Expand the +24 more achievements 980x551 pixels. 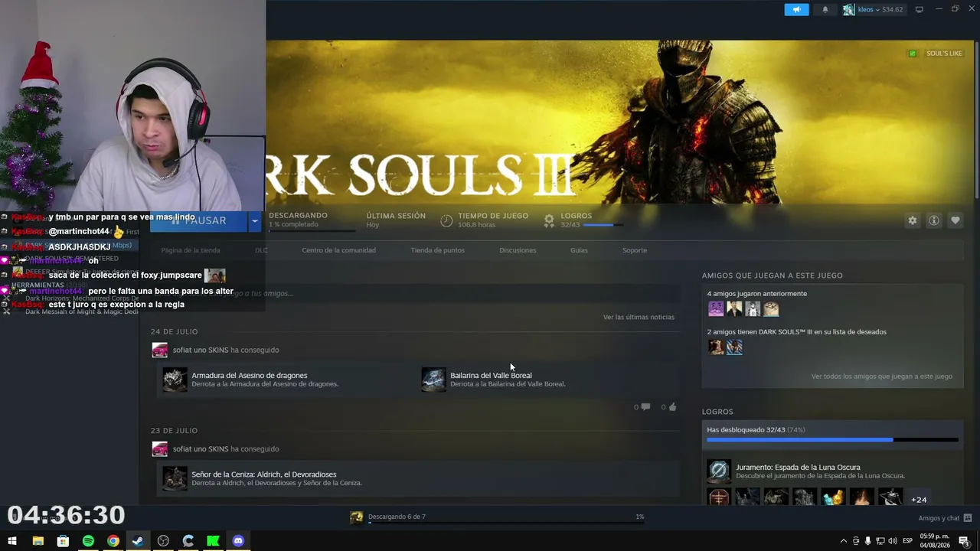point(919,500)
